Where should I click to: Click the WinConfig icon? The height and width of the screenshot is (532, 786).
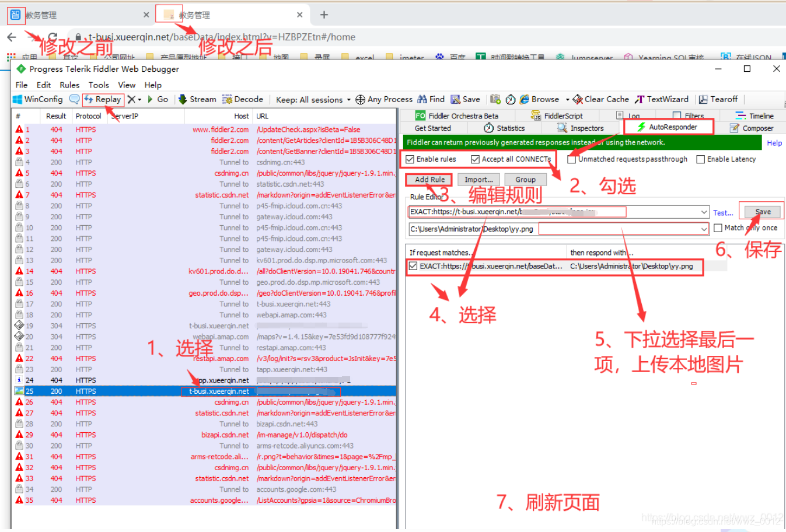[x=37, y=99]
